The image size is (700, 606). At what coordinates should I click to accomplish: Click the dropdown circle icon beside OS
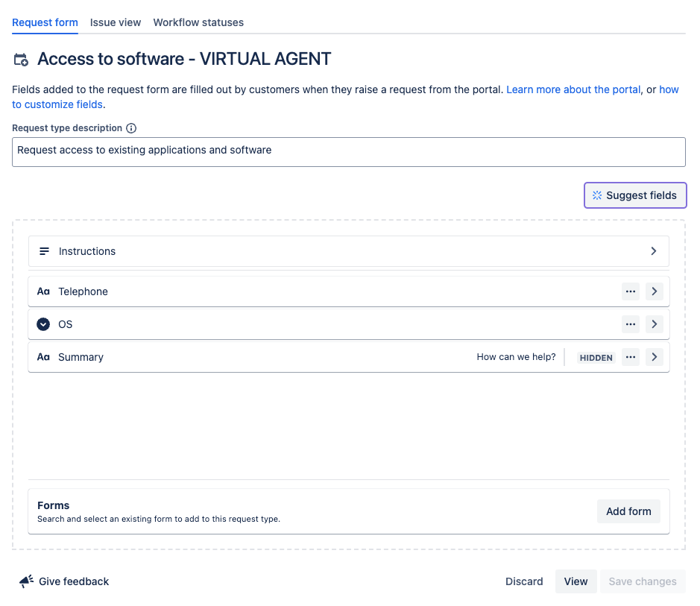click(43, 324)
